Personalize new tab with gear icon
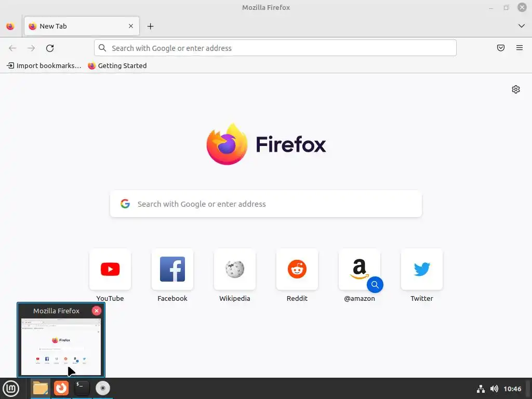The image size is (532, 399). tap(516, 89)
